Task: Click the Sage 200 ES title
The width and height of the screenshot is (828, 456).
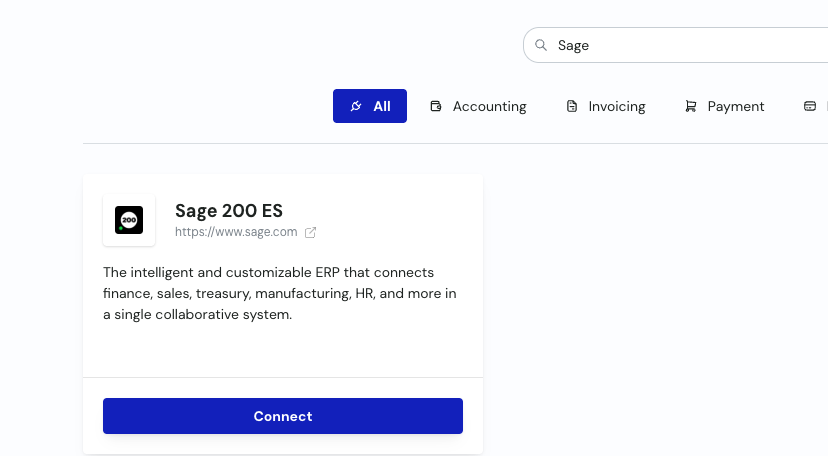Action: click(x=229, y=211)
